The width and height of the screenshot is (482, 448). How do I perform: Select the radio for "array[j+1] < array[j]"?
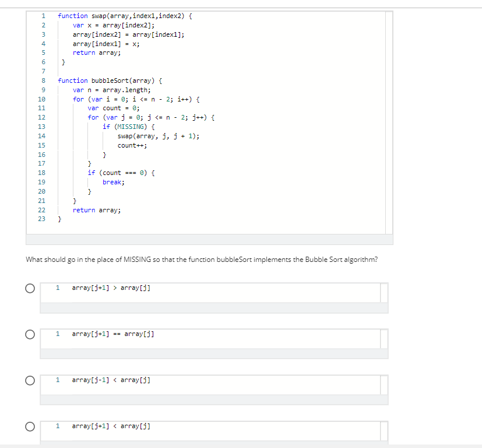pyautogui.click(x=30, y=426)
